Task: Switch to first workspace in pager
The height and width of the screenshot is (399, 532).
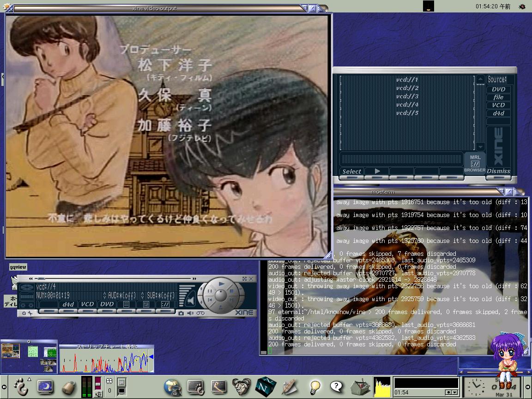Action: [11, 351]
